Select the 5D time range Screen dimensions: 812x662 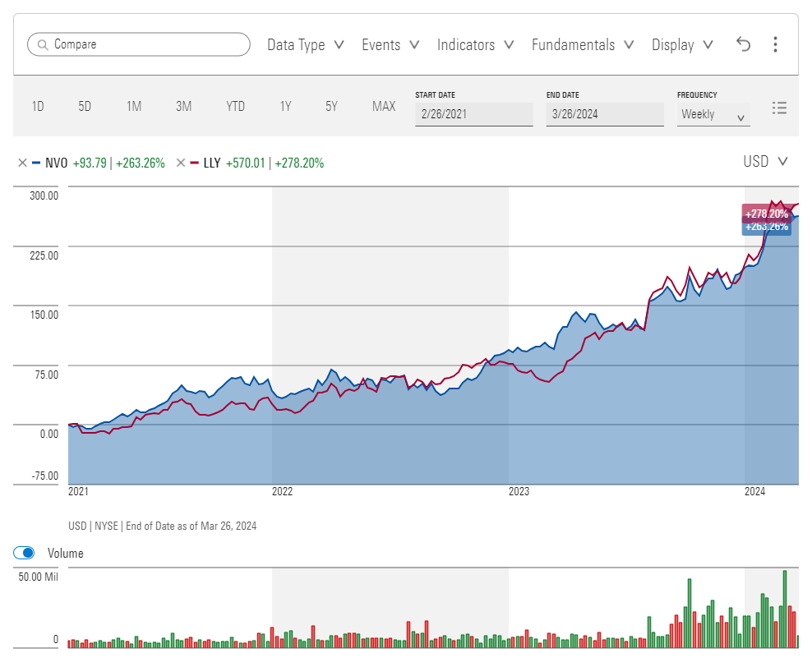(85, 106)
